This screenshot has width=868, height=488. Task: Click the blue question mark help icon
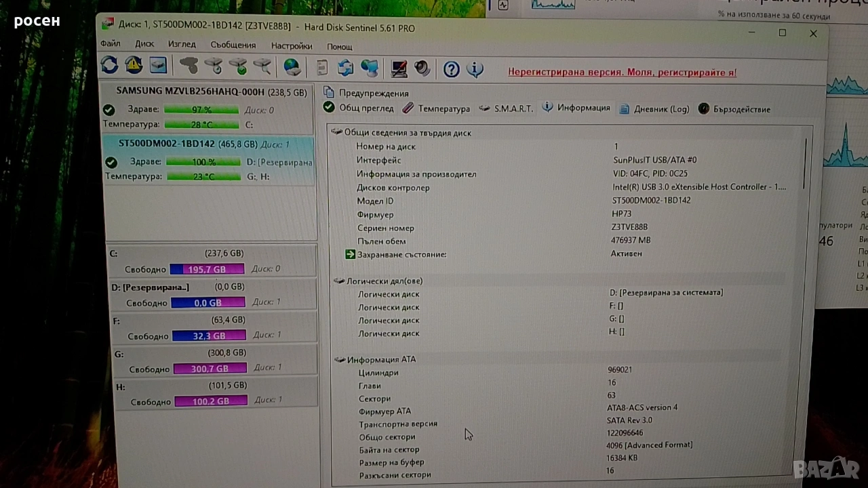point(452,69)
